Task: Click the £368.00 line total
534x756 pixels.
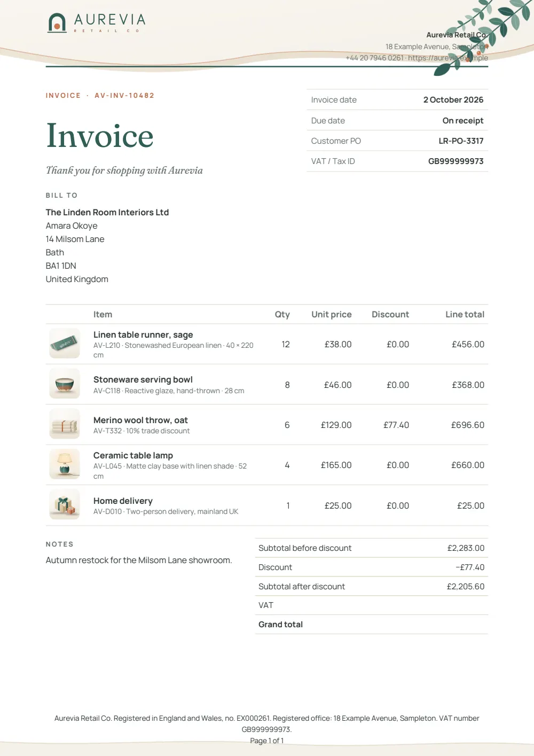Action: [468, 385]
